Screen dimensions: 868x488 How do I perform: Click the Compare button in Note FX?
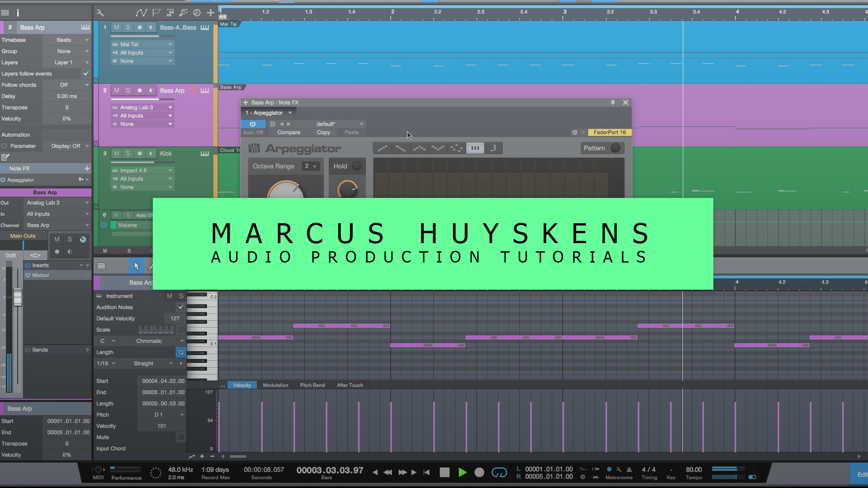point(288,132)
